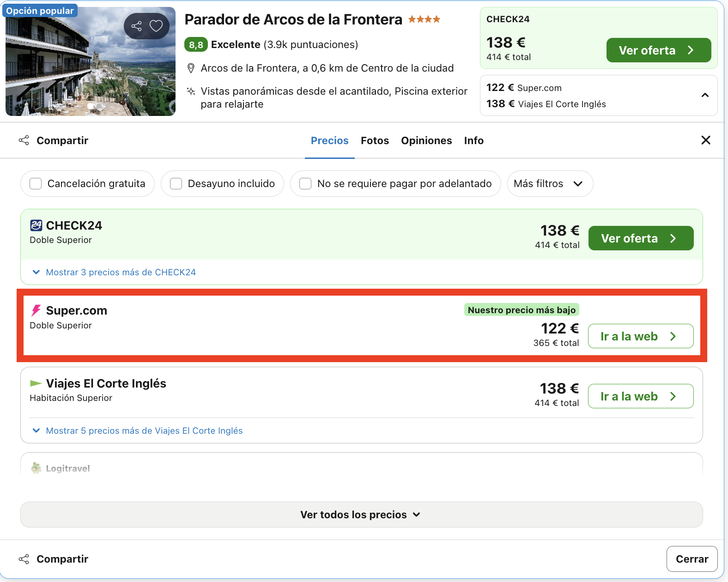Screen dimensions: 728x582
Task: Enable the Cancelación gratuita checkbox
Action: (36, 184)
